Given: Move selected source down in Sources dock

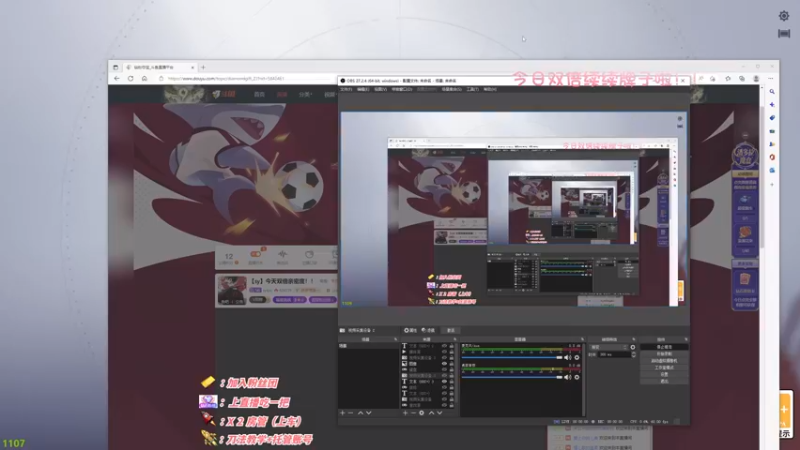Looking at the screenshot, I should click(439, 413).
